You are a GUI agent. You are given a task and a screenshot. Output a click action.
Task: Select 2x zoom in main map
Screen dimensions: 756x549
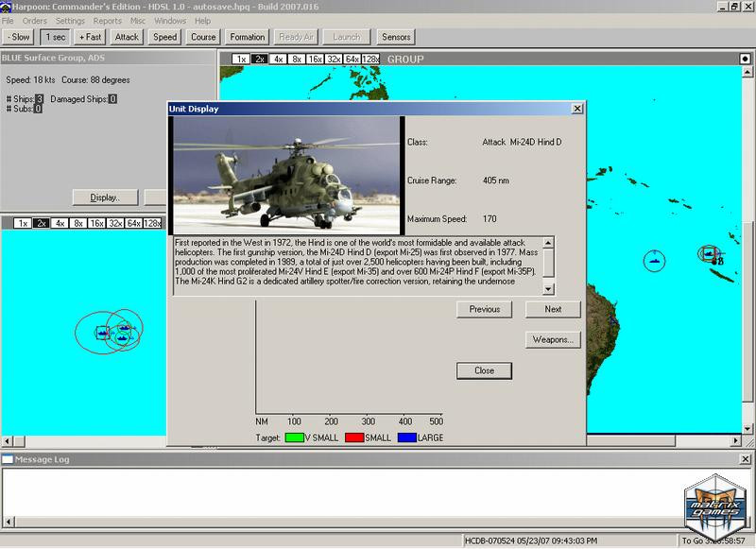(x=259, y=59)
